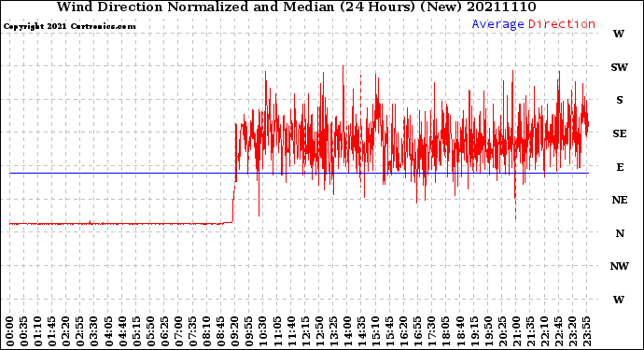Select the 21:00 time label

(x=516, y=331)
